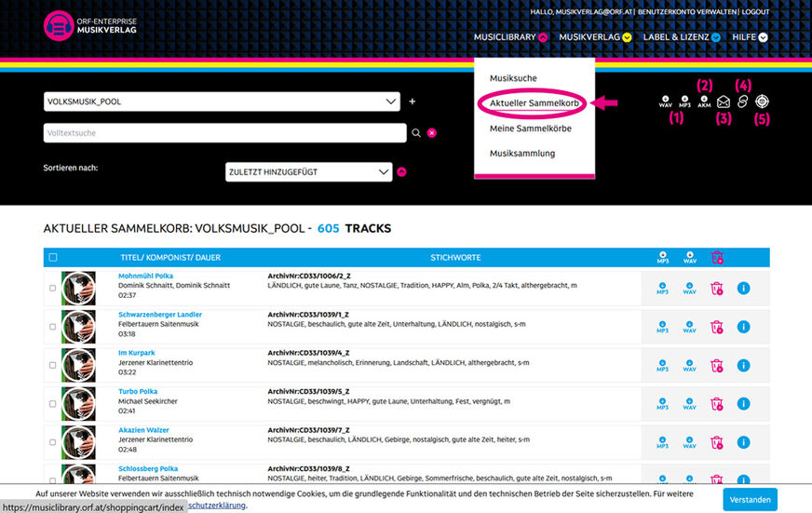Click the AKM export icon
The height and width of the screenshot is (513, 812).
pyautogui.click(x=704, y=101)
